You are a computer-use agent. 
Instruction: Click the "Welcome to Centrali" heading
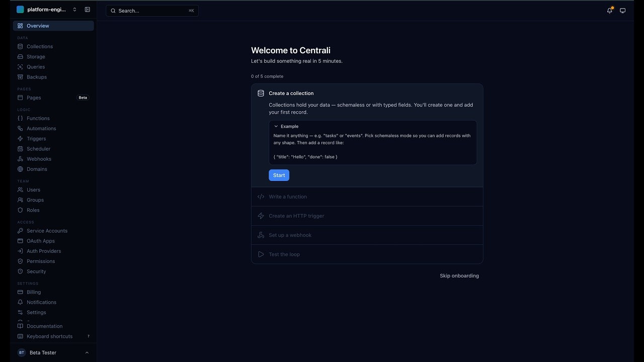tap(291, 50)
